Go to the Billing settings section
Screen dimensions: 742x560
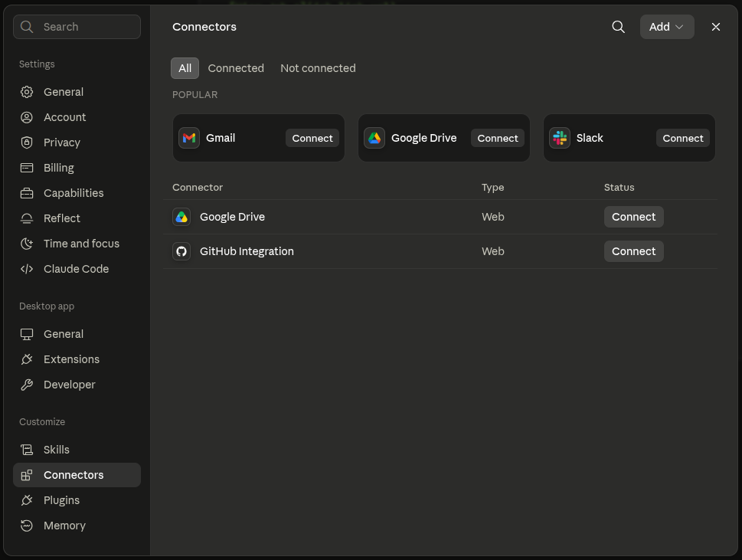click(x=77, y=168)
